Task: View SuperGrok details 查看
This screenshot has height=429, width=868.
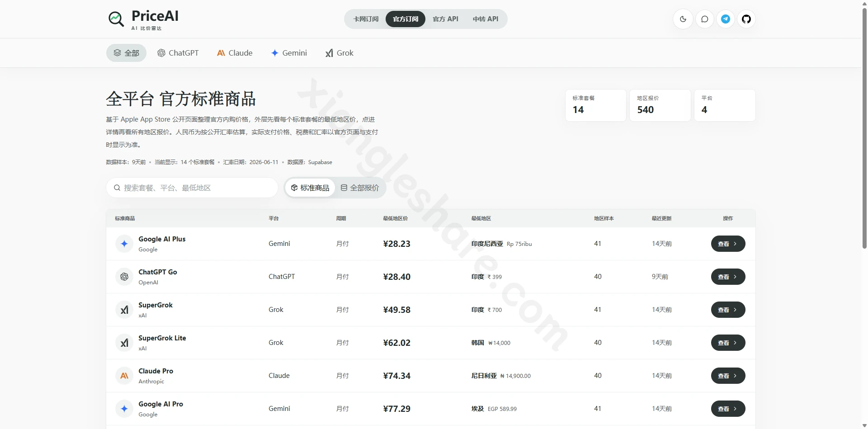Action: (x=728, y=310)
